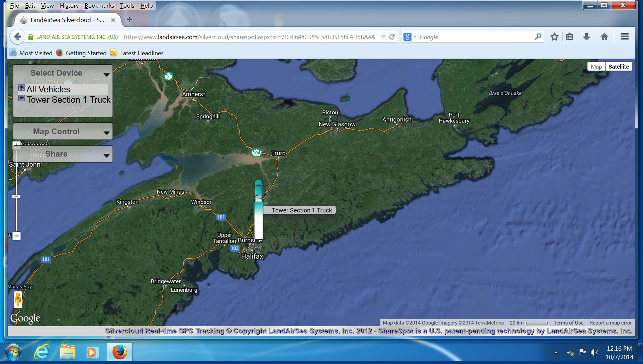This screenshot has height=364, width=643.
Task: Bookmark this page with the star icon
Action: click(554, 37)
